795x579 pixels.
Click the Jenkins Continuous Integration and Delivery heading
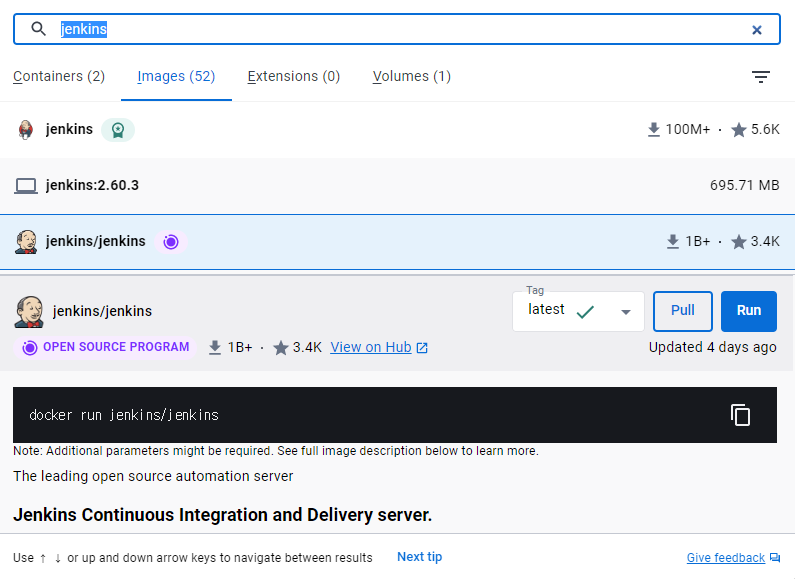click(x=223, y=515)
